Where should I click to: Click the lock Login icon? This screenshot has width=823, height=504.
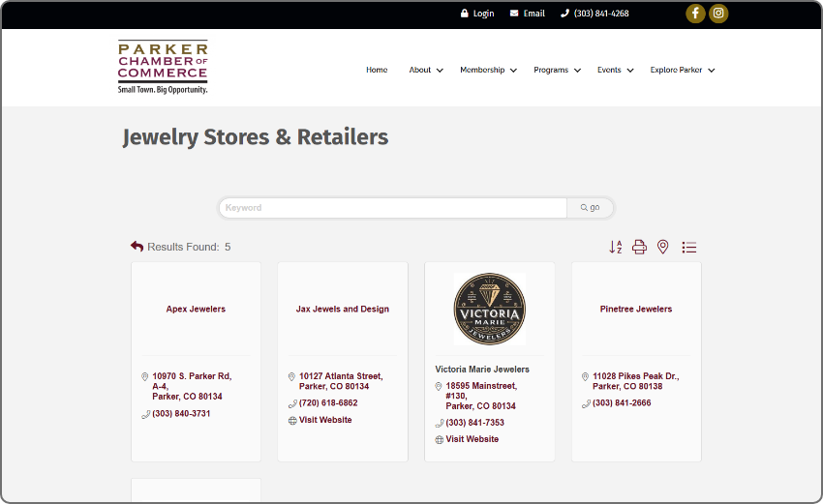click(x=464, y=14)
